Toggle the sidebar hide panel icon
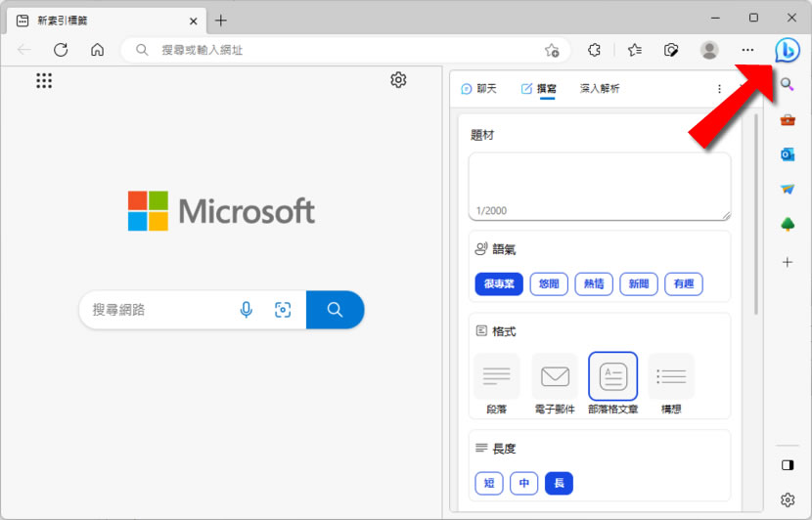Image resolution: width=812 pixels, height=520 pixels. [x=788, y=464]
